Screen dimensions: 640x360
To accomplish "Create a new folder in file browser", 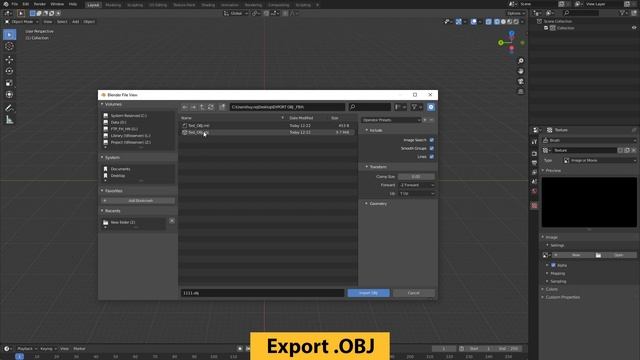I will pos(222,107).
